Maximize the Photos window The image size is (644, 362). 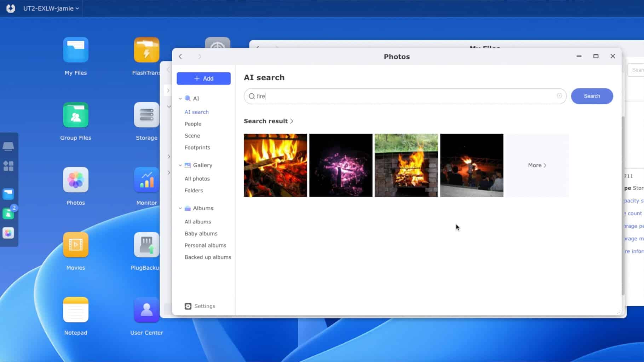click(596, 56)
